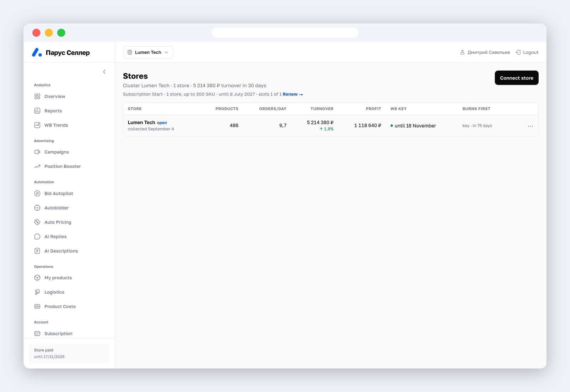Viewport: 570px width, 392px height.
Task: Click the Stores page heading
Action: tap(135, 76)
